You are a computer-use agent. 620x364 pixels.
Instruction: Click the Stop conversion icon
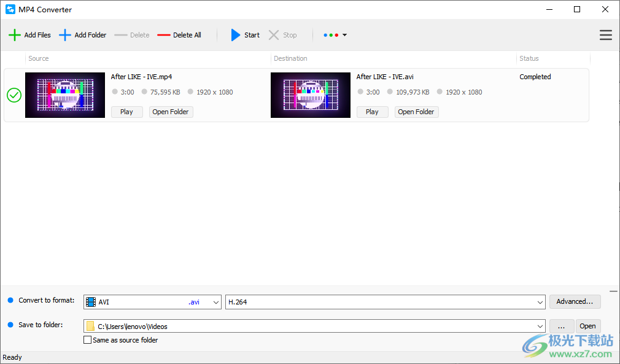tap(273, 35)
